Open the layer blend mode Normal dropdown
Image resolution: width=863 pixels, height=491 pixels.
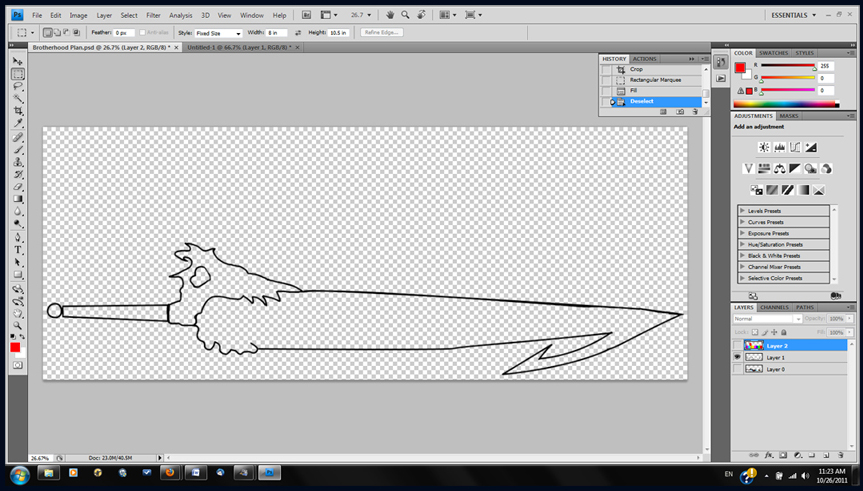767,319
